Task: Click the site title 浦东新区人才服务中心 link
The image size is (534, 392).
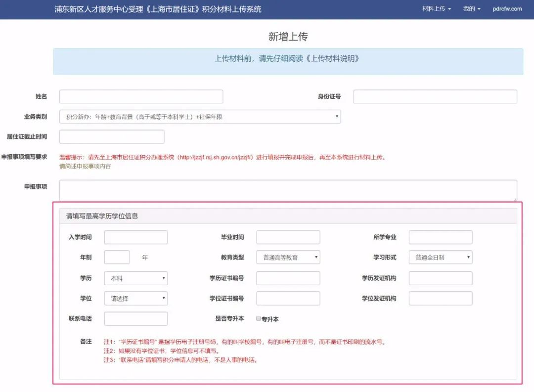Action: [x=158, y=9]
